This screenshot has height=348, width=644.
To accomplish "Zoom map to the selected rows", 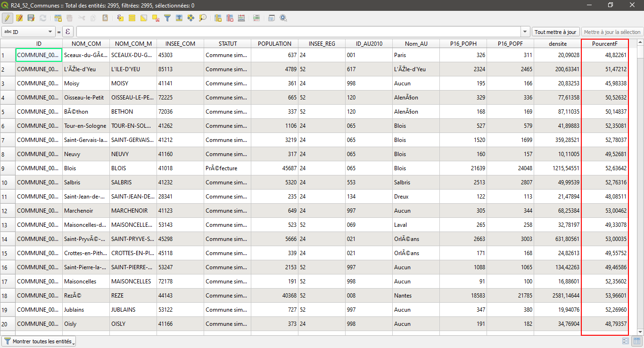I will coord(203,18).
